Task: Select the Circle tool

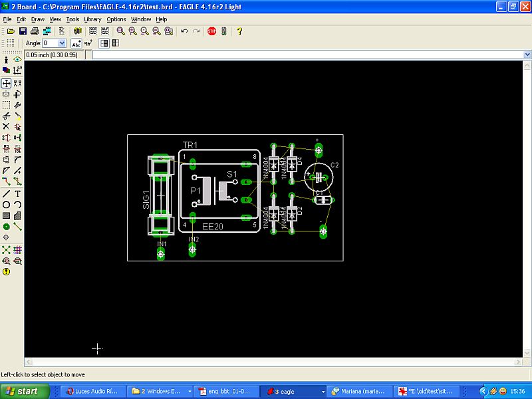Action: pos(6,205)
